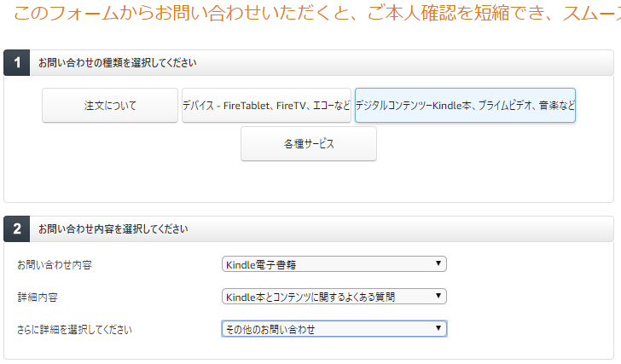Click the empty area below the 各種サービス button

click(x=309, y=182)
